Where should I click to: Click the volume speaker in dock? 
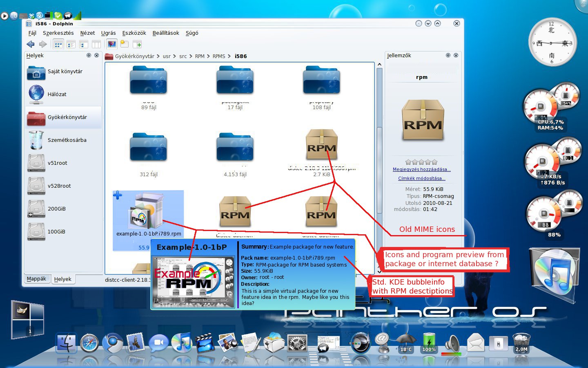click(x=452, y=344)
